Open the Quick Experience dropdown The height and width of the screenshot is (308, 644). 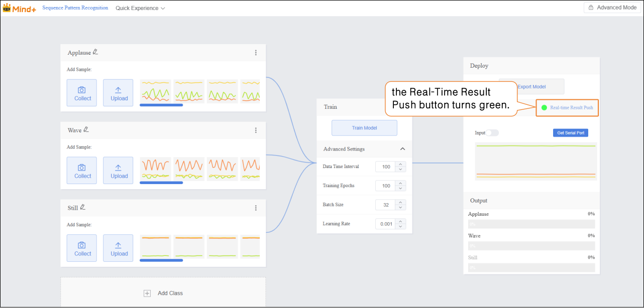coord(140,8)
